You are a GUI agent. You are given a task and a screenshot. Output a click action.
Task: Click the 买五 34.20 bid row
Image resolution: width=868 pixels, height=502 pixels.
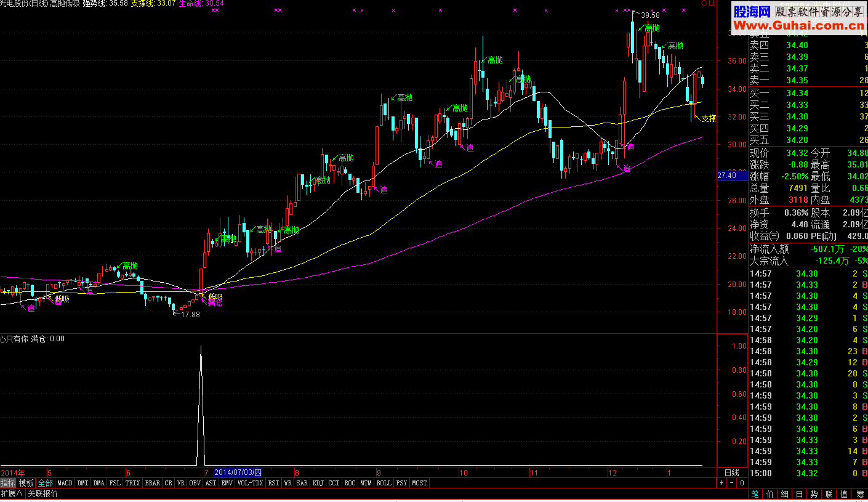[808, 140]
